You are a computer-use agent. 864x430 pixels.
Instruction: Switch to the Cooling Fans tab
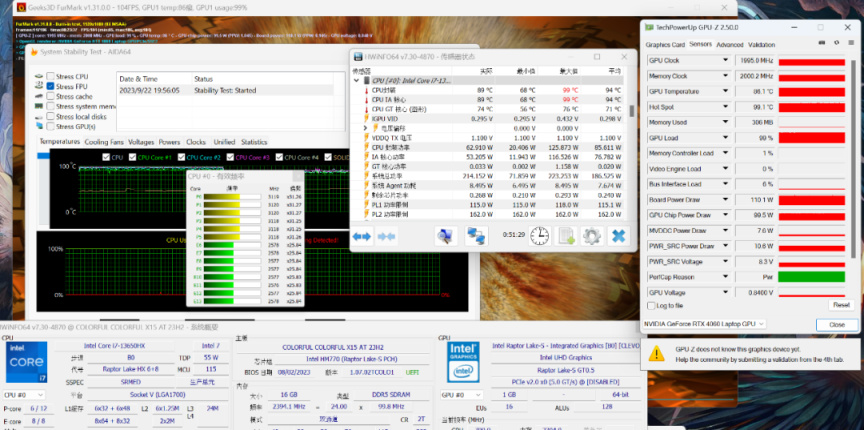click(x=104, y=142)
